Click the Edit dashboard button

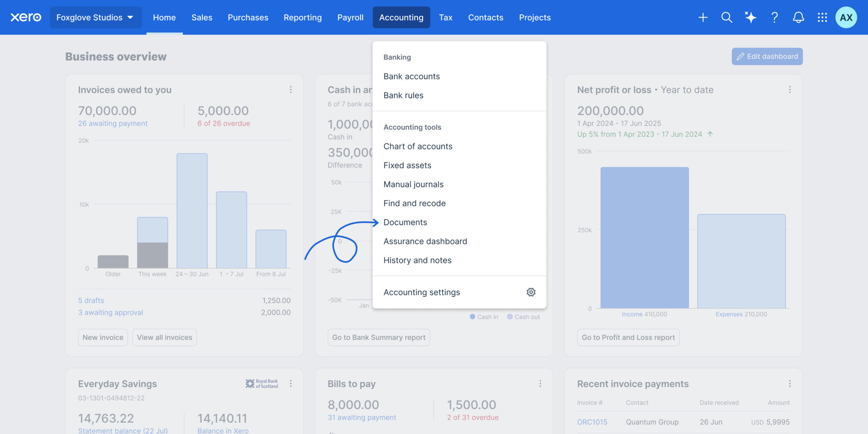pos(767,56)
